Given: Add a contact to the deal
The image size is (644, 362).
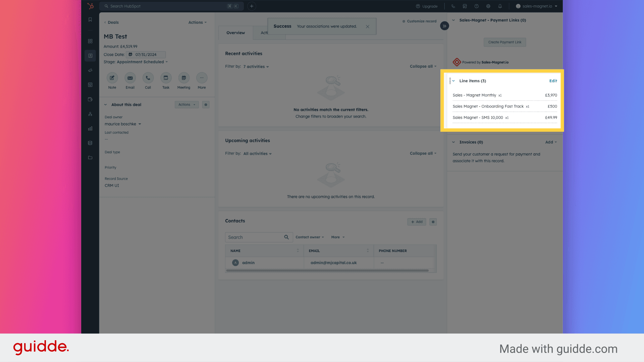Looking at the screenshot, I should pyautogui.click(x=417, y=222).
